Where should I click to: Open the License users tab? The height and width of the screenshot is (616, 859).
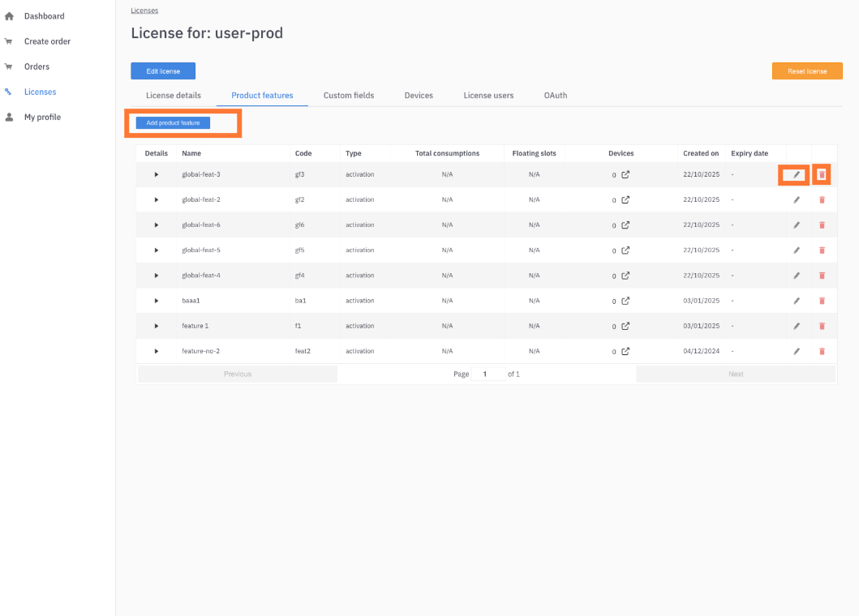pos(488,96)
